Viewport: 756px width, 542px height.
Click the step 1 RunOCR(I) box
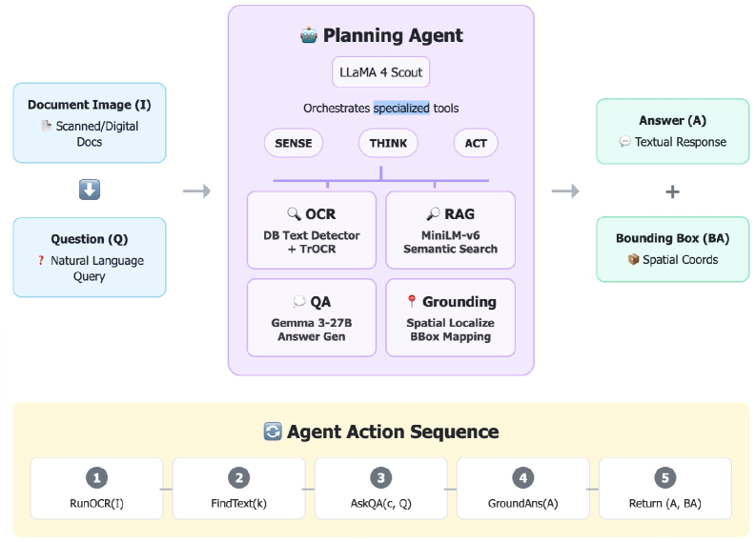(x=96, y=488)
